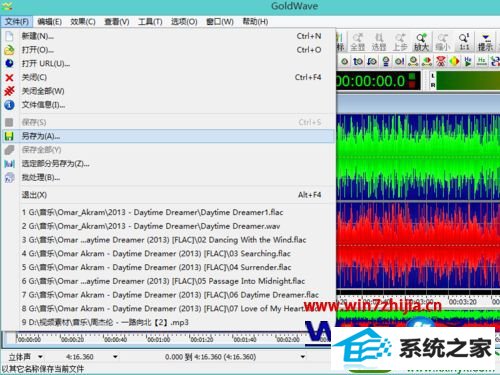Click the 00:03:20 mark on the timeline
500x375 pixels.
click(462, 302)
